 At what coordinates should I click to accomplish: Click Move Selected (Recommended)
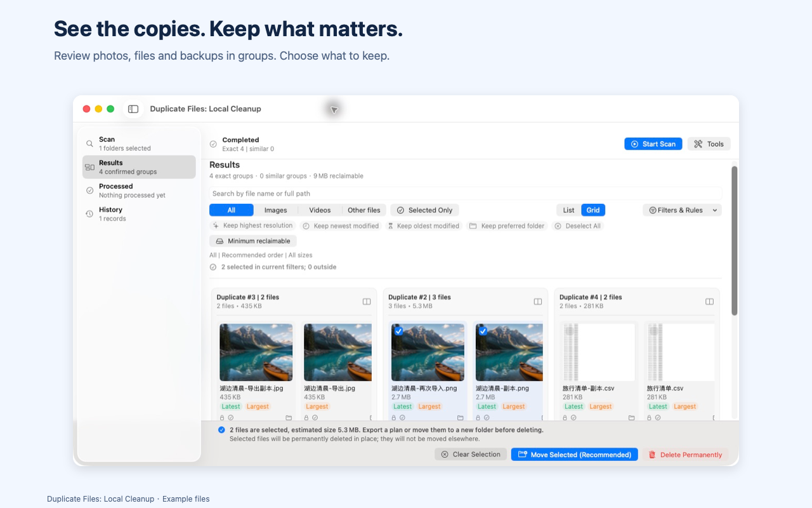575,455
